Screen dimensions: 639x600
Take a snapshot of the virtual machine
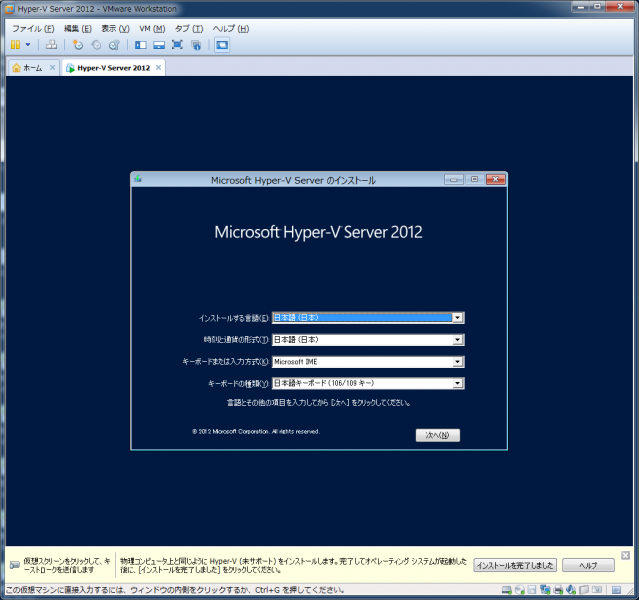click(x=77, y=45)
